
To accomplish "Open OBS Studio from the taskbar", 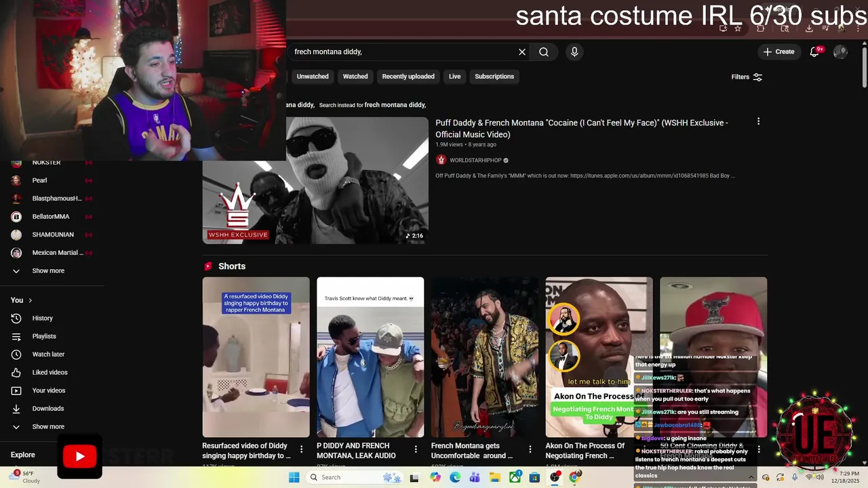I will tap(555, 477).
